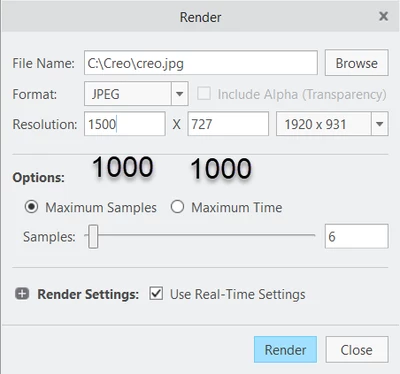
Task: Toggle Include Alpha (Transparency) checkbox
Action: tap(204, 94)
